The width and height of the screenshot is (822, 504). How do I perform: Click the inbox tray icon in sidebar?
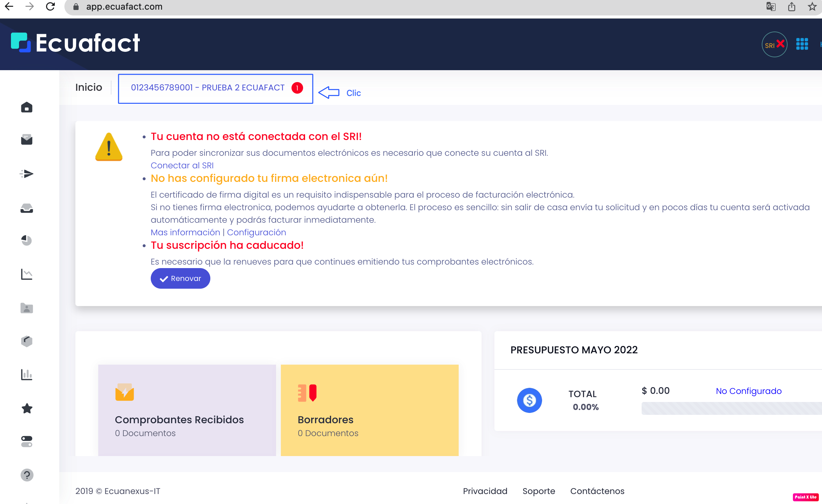26,208
